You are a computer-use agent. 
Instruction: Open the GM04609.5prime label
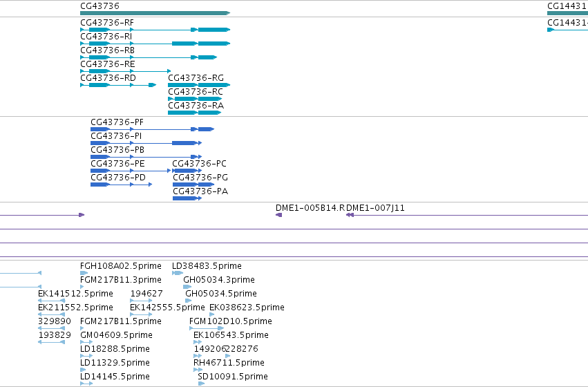tap(117, 336)
